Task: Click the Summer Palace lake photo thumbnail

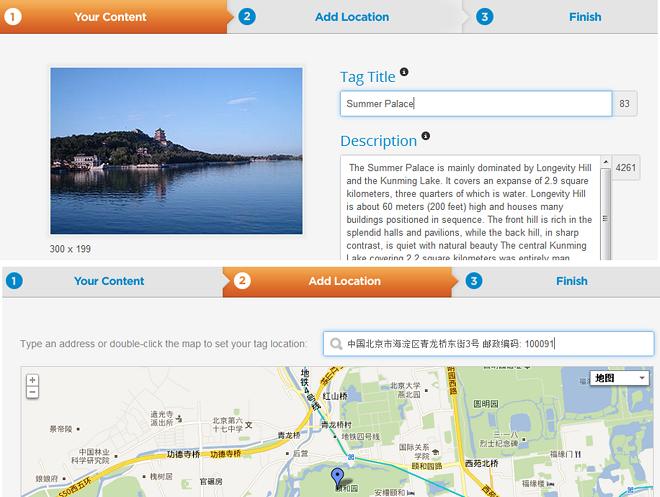Action: click(176, 151)
